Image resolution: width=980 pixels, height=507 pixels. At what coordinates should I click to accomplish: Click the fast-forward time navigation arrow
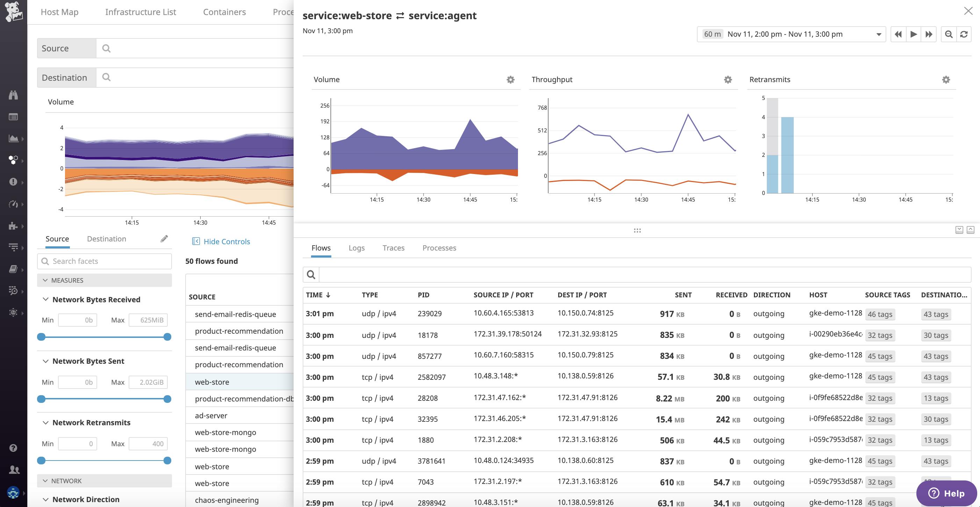(929, 34)
